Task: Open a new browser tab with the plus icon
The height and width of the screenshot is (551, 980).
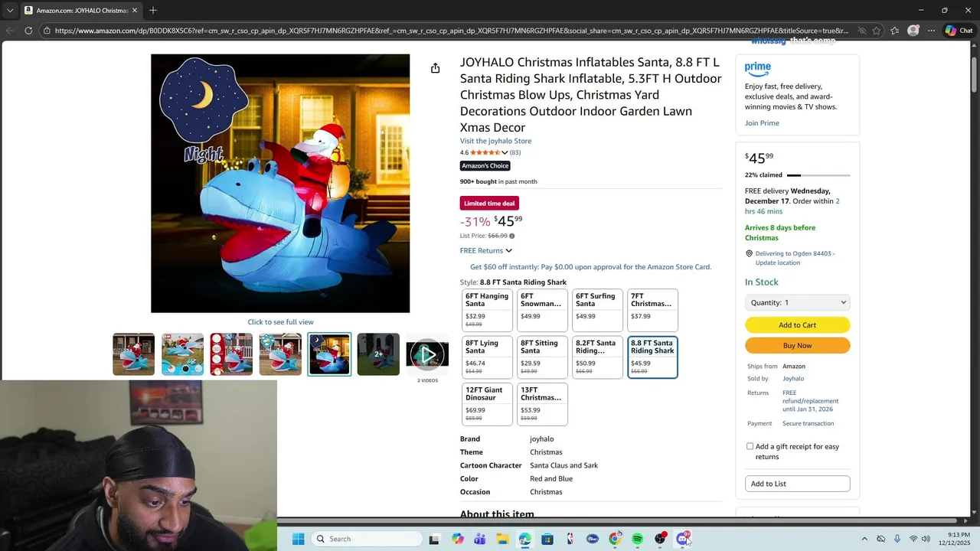Action: [x=153, y=10]
